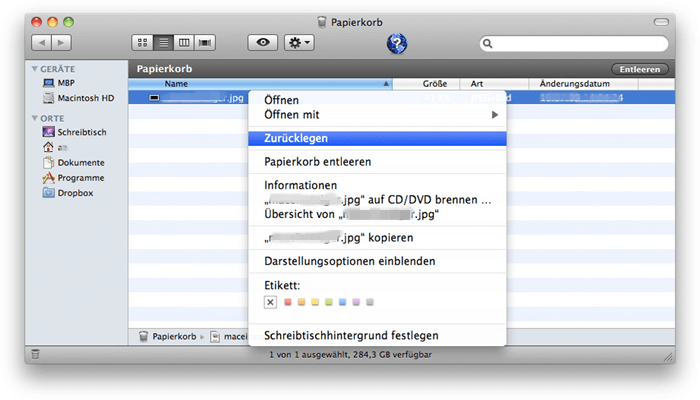The width and height of the screenshot is (700, 400).
Task: Collapse the ORTE sidebar section
Action: tap(34, 118)
